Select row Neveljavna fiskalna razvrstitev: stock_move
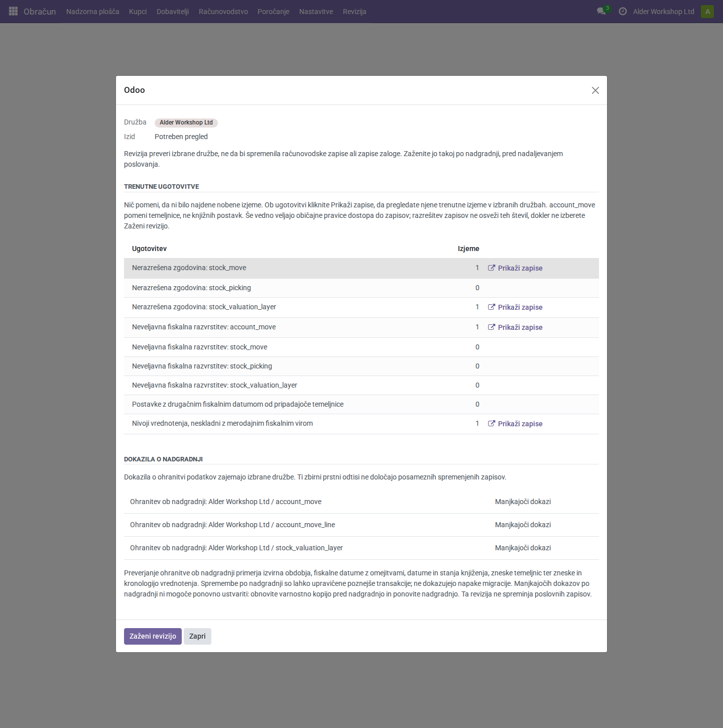Screen dimensions: 723x728 point(361,347)
